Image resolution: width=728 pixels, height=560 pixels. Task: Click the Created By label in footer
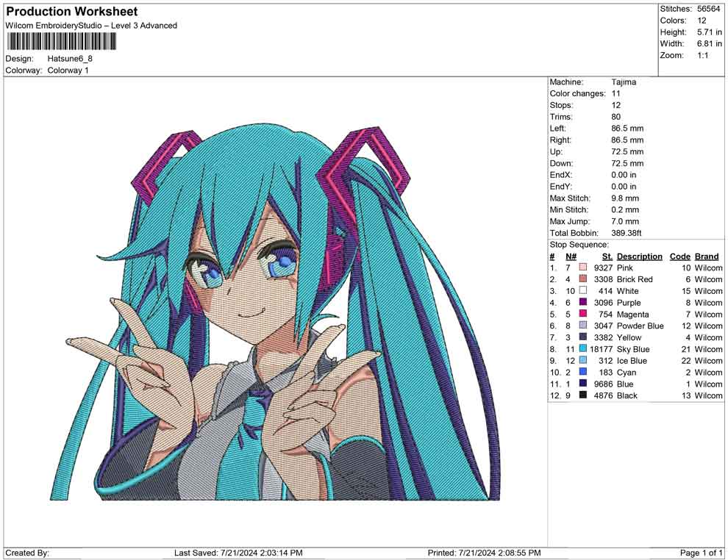[x=27, y=553]
